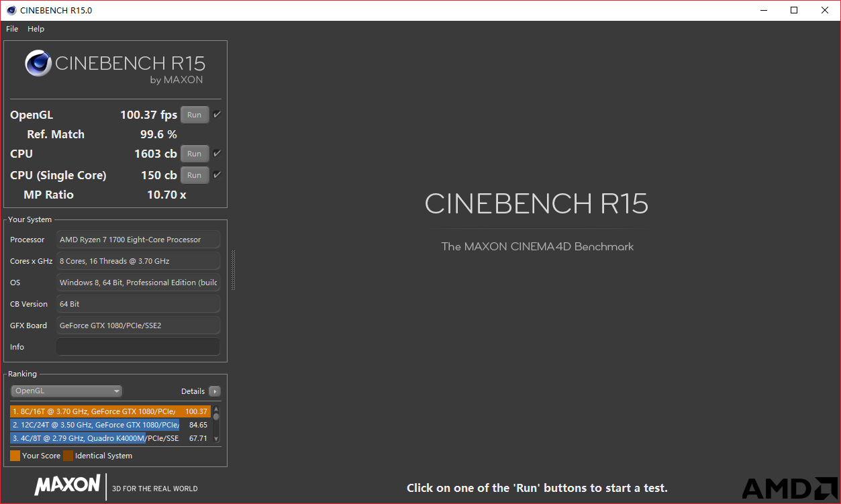The width and height of the screenshot is (841, 504).
Task: Click the MP Ratio value 10.70 x
Action: 166,195
